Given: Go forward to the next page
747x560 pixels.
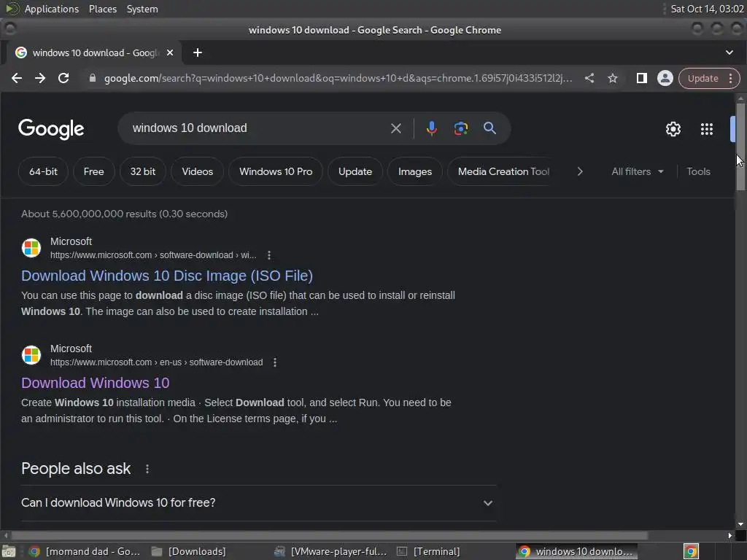Looking at the screenshot, I should 40,78.
